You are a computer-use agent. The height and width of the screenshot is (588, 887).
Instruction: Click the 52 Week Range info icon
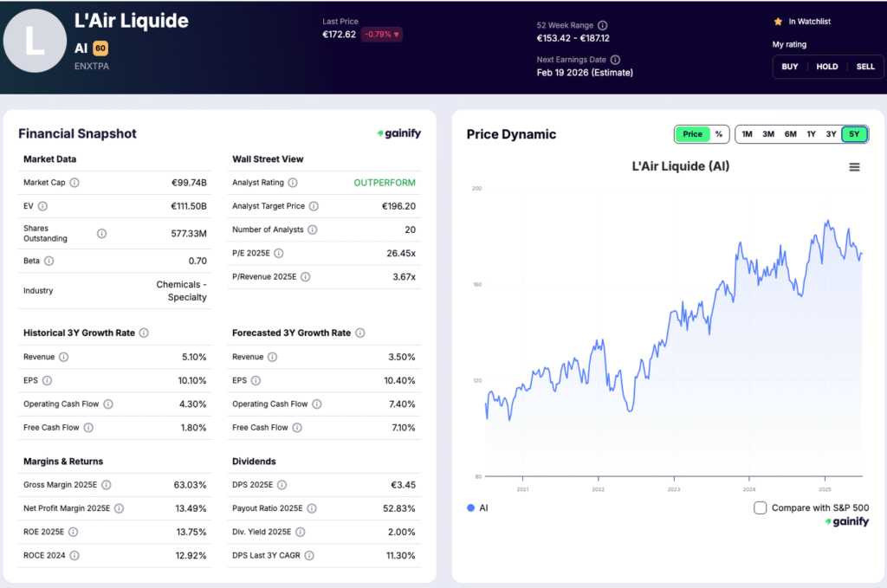point(603,25)
